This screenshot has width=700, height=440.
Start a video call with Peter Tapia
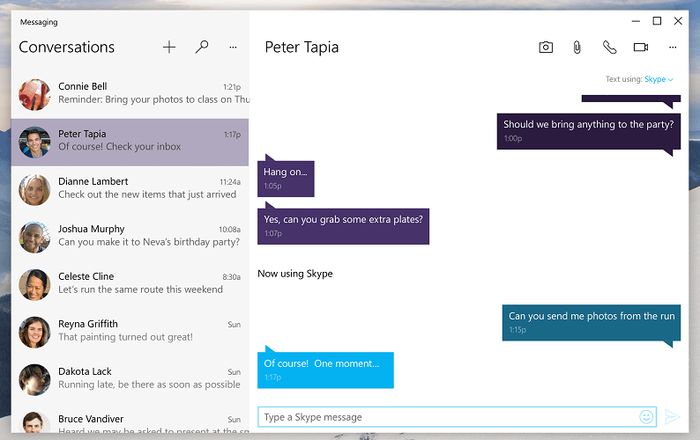coord(641,47)
